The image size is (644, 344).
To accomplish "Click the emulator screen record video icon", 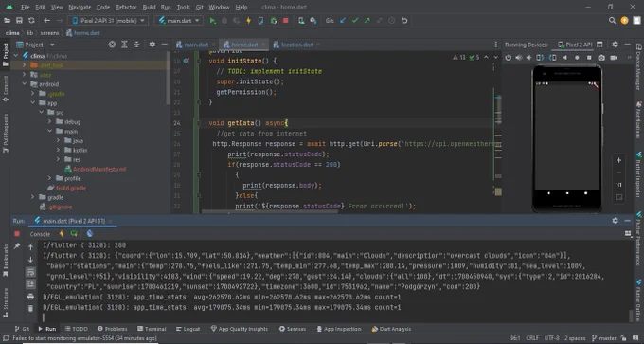I will pos(614,58).
